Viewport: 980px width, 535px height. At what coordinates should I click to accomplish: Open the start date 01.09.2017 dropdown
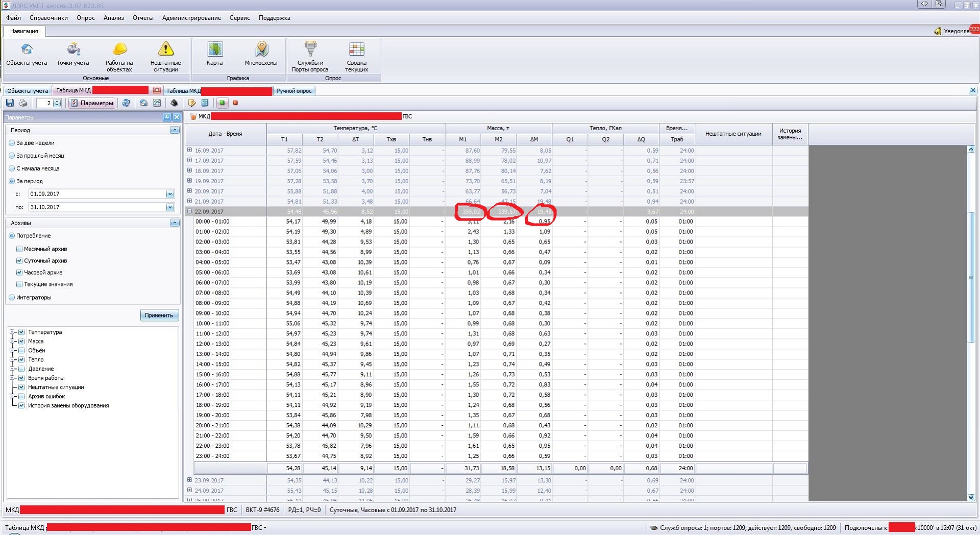coord(170,194)
